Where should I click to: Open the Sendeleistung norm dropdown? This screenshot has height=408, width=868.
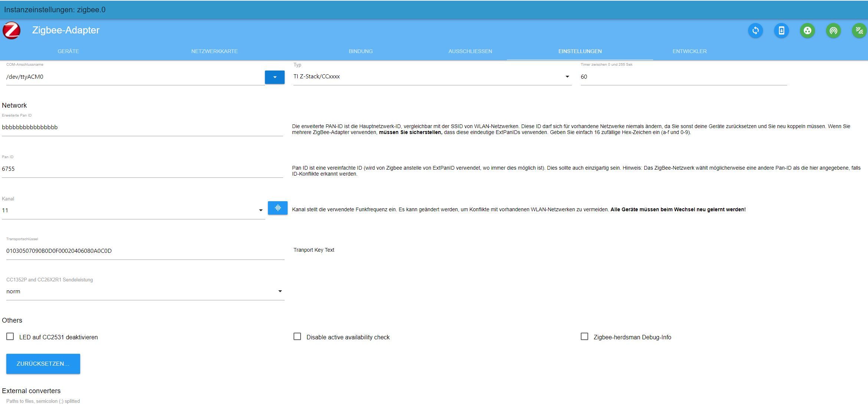145,291
